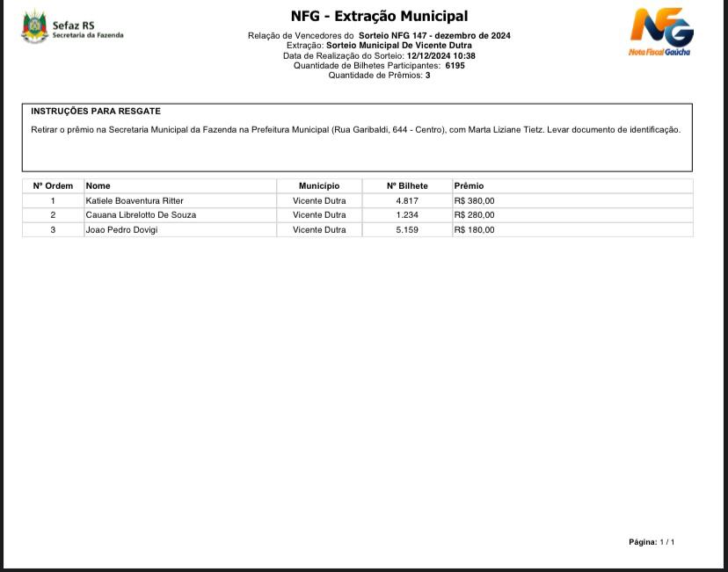
Task: Click the 'Secretaria da Fazenda' text under Sefaz RS
Action: point(88,35)
